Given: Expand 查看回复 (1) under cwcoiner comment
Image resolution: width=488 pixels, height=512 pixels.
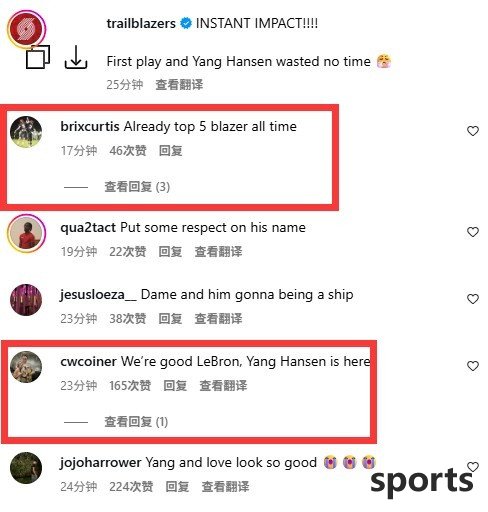Looking at the screenshot, I should pyautogui.click(x=136, y=422).
